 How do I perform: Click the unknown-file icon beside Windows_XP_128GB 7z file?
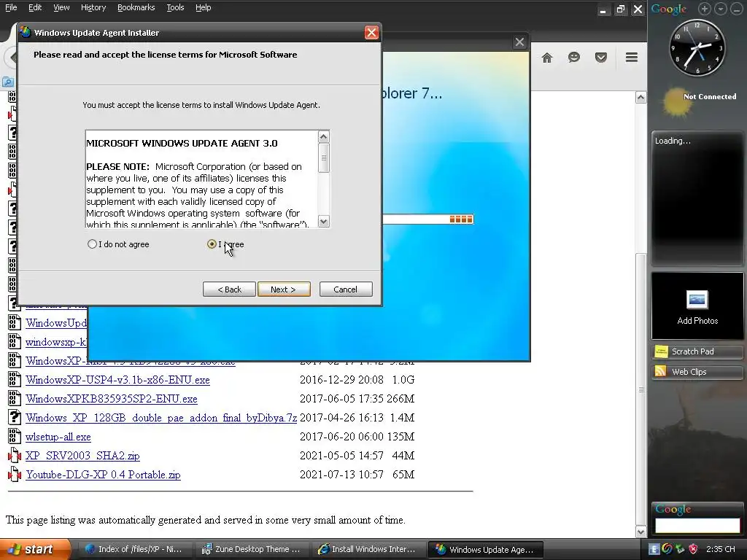click(x=15, y=418)
